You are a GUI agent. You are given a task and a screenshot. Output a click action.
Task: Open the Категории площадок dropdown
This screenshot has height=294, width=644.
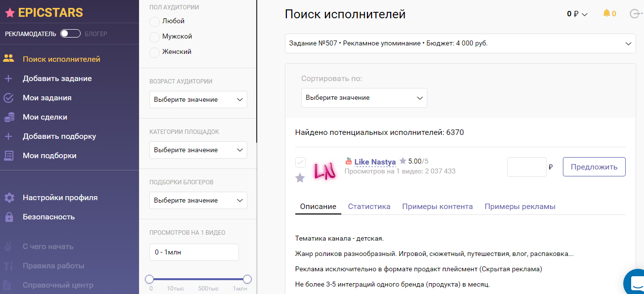point(198,150)
